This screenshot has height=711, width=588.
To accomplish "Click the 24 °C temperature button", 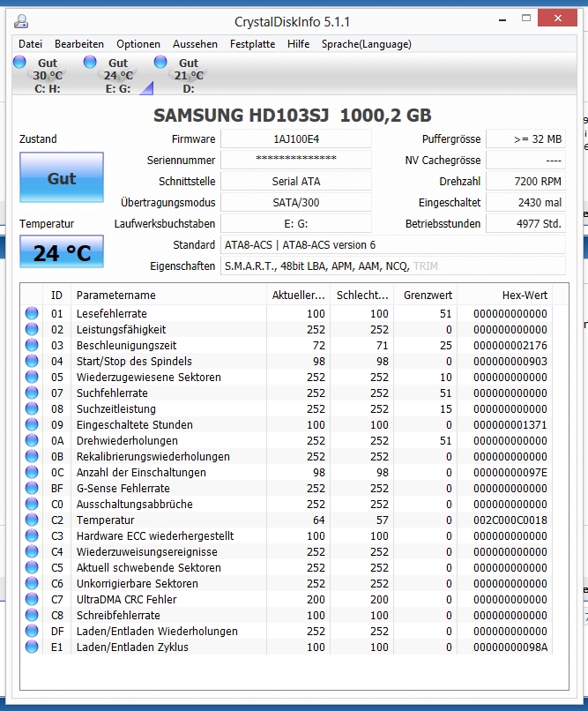I will (62, 251).
